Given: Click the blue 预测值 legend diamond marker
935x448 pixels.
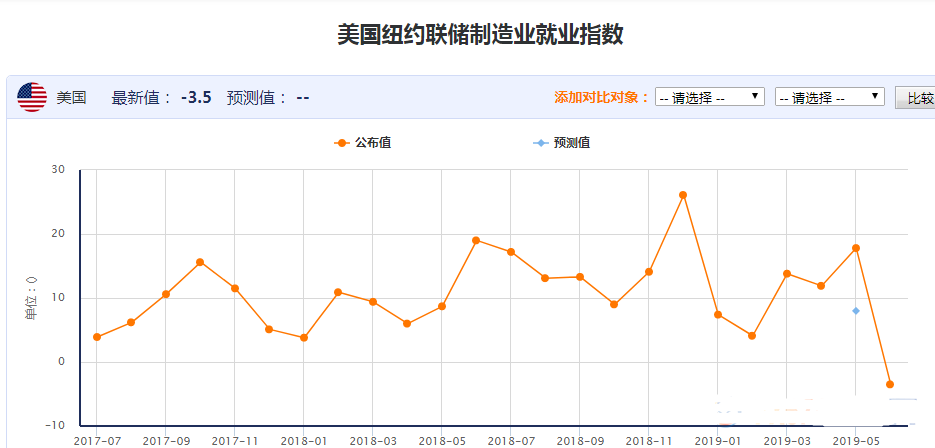Looking at the screenshot, I should pos(541,143).
